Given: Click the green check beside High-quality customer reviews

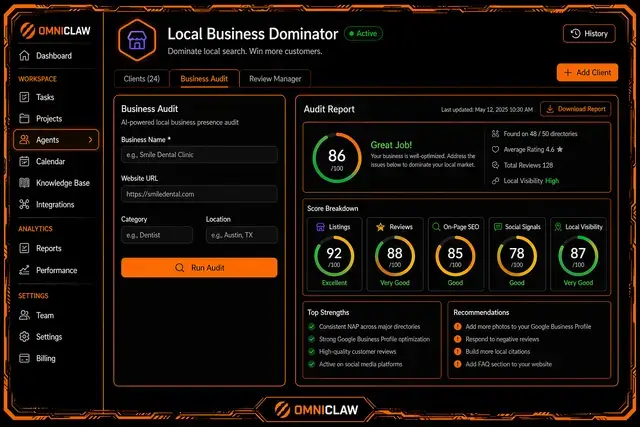Looking at the screenshot, I should (311, 351).
